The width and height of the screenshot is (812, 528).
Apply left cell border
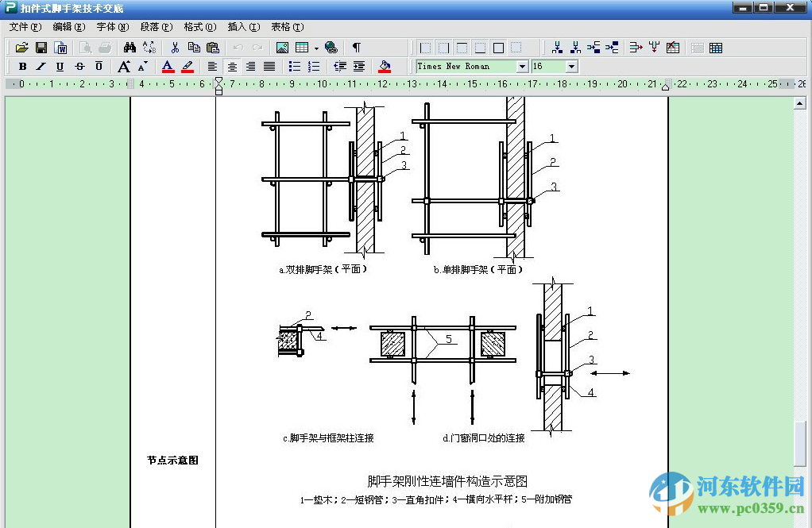[425, 48]
